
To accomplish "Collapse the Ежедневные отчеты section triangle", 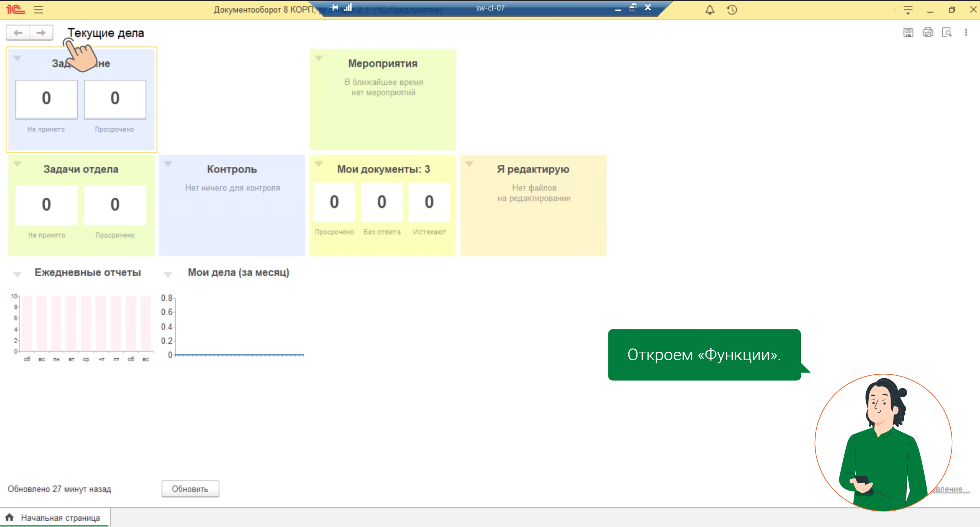I will pyautogui.click(x=17, y=274).
